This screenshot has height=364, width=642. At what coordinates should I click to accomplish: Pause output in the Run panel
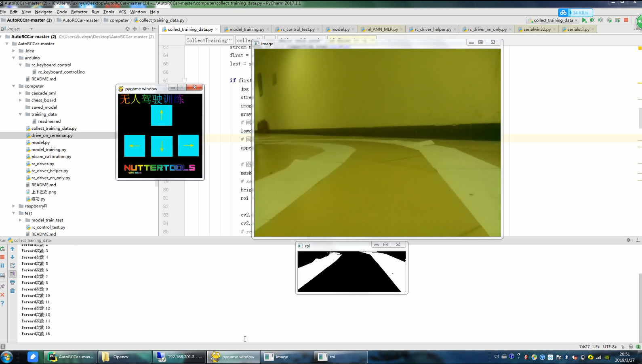2,265
